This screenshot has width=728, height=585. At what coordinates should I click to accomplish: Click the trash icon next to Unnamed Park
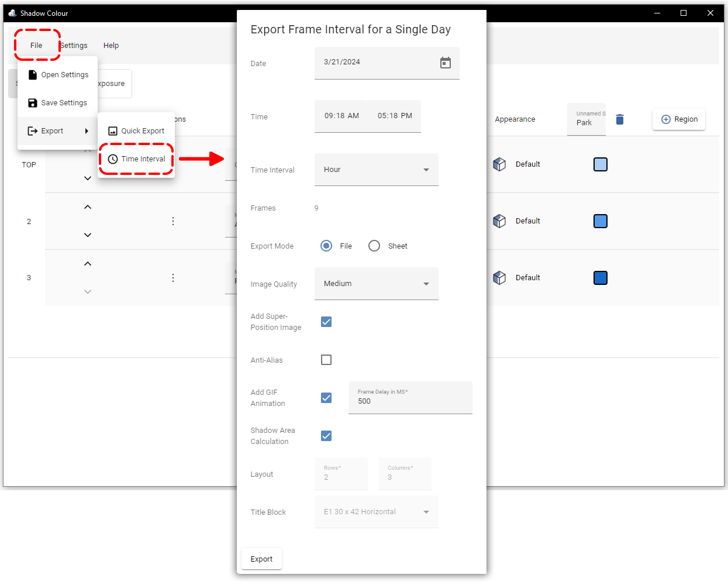pos(619,119)
